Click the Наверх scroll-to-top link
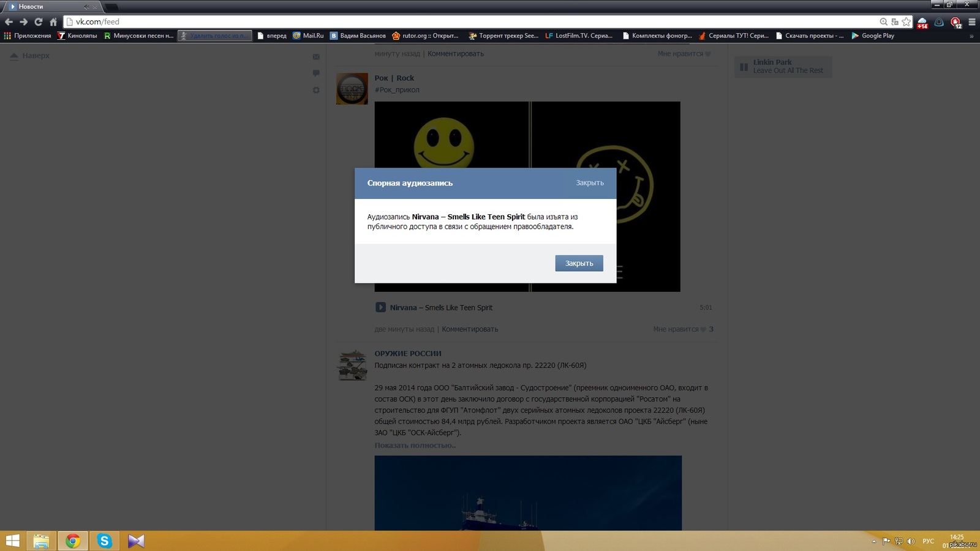The width and height of the screenshot is (980, 551). point(29,56)
